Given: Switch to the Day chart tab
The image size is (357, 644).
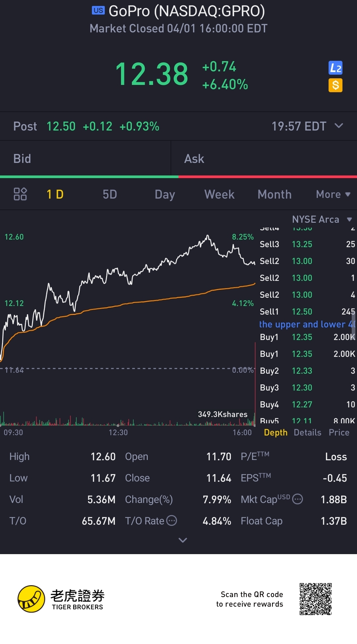Looking at the screenshot, I should [x=165, y=194].
